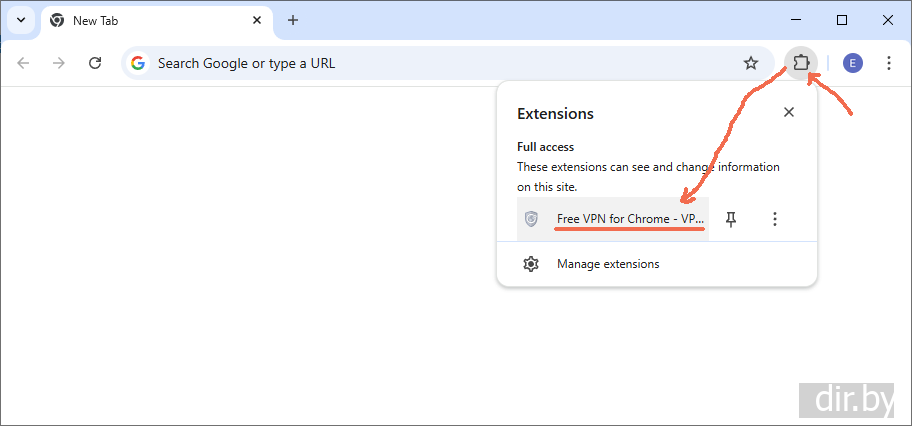
Task: Close the Extensions popup
Action: click(789, 112)
